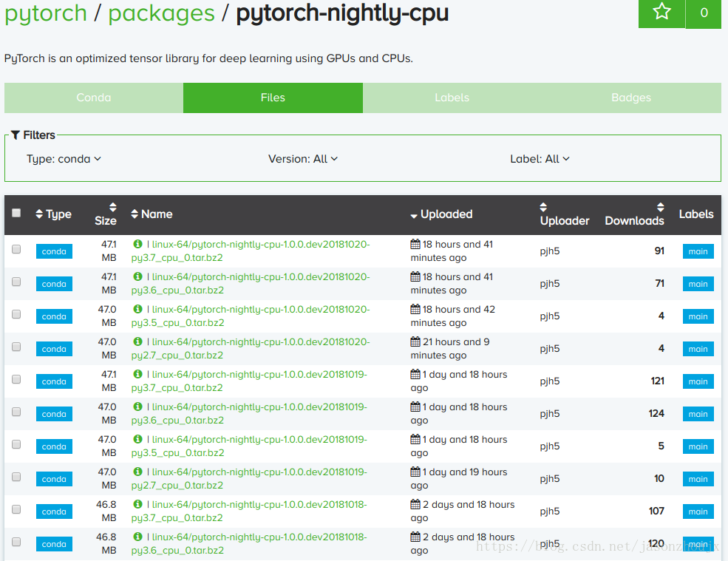Click info icon for 20181020 py3.7 file
This screenshot has width=728, height=561.
[137, 244]
